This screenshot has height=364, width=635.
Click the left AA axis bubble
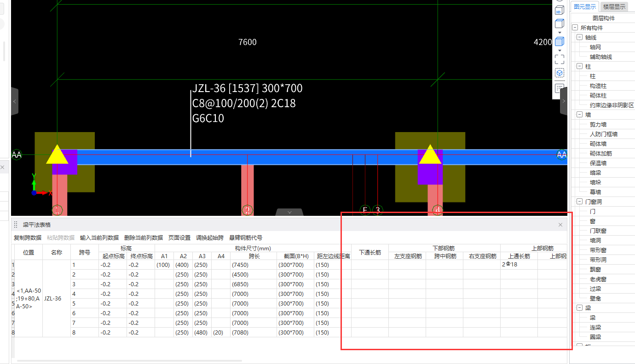(17, 155)
